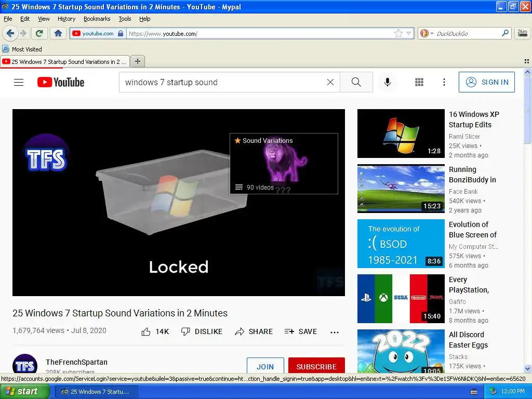Click the browser forward arrow
532x399 pixels.
(x=23, y=33)
